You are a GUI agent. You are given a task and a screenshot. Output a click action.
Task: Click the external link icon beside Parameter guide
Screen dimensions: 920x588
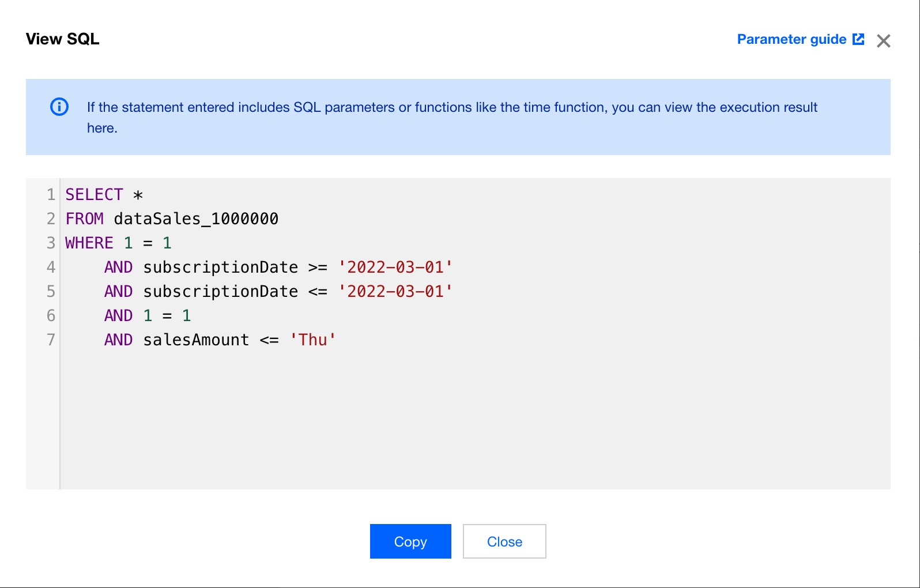[858, 39]
